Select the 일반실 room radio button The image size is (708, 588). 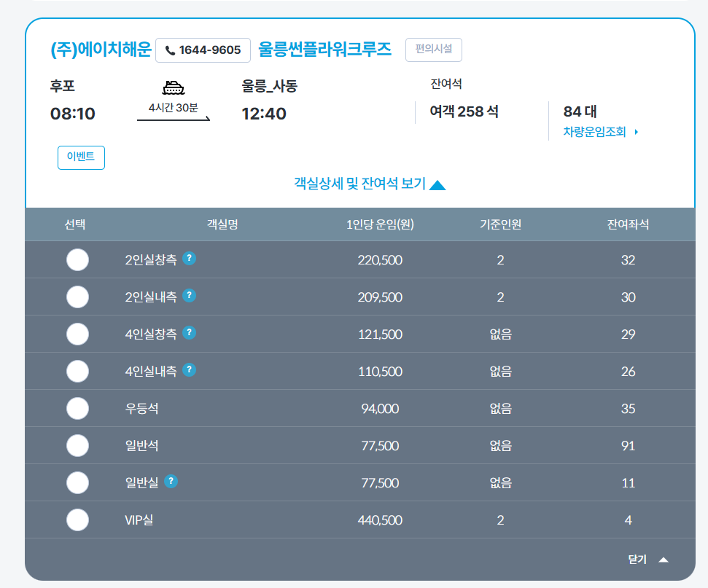click(x=77, y=483)
